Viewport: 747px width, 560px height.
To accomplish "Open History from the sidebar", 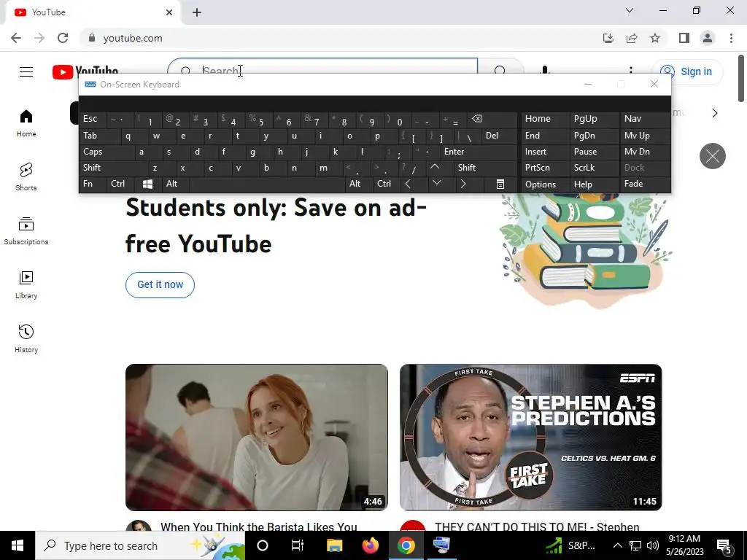I will pos(26,338).
